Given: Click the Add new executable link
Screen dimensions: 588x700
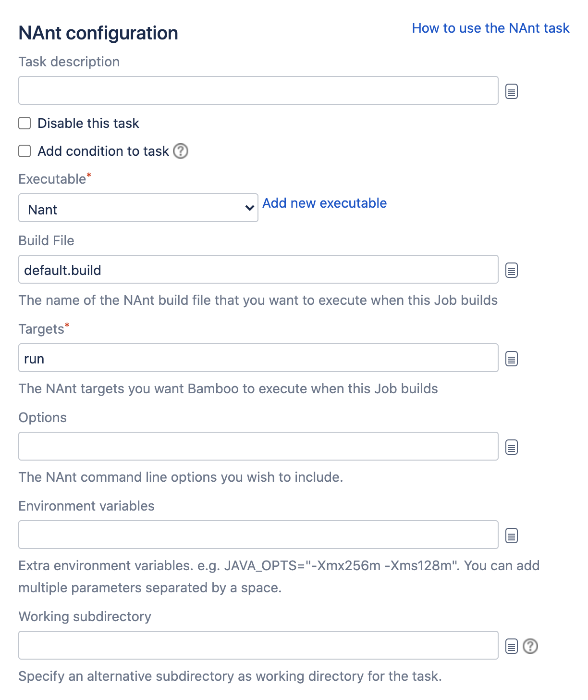Looking at the screenshot, I should (x=324, y=203).
